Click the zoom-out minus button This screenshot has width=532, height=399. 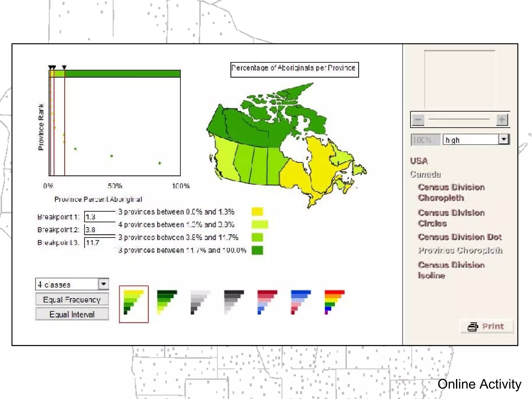pyautogui.click(x=418, y=120)
